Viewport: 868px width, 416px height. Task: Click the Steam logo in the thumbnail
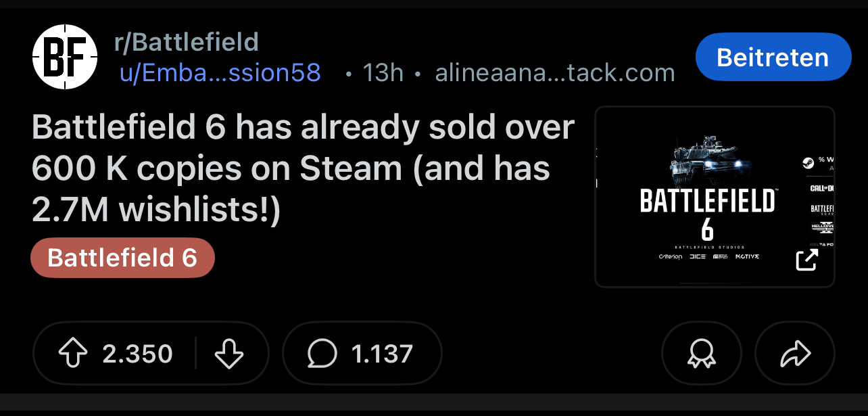coord(807,162)
